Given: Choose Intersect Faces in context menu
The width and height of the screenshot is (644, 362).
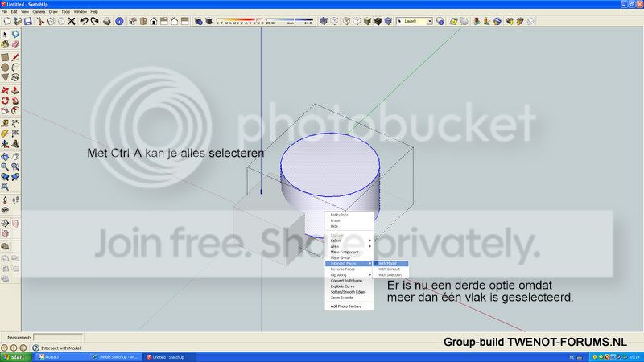Looking at the screenshot, I should (x=349, y=264).
